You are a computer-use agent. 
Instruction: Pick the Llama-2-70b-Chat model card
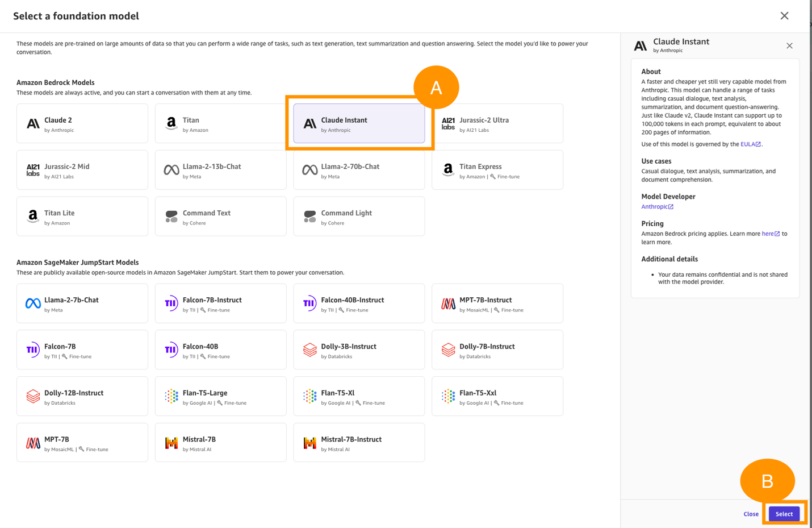click(359, 170)
